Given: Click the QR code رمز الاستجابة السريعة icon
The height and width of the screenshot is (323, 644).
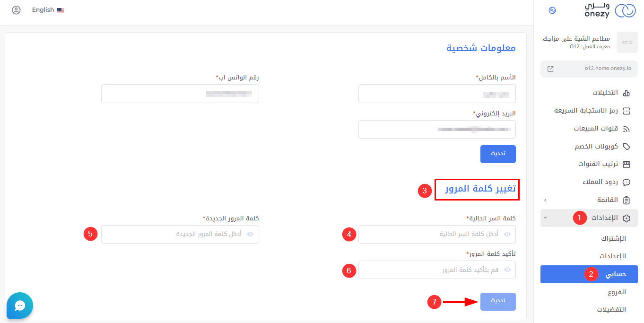Looking at the screenshot, I should [627, 111].
